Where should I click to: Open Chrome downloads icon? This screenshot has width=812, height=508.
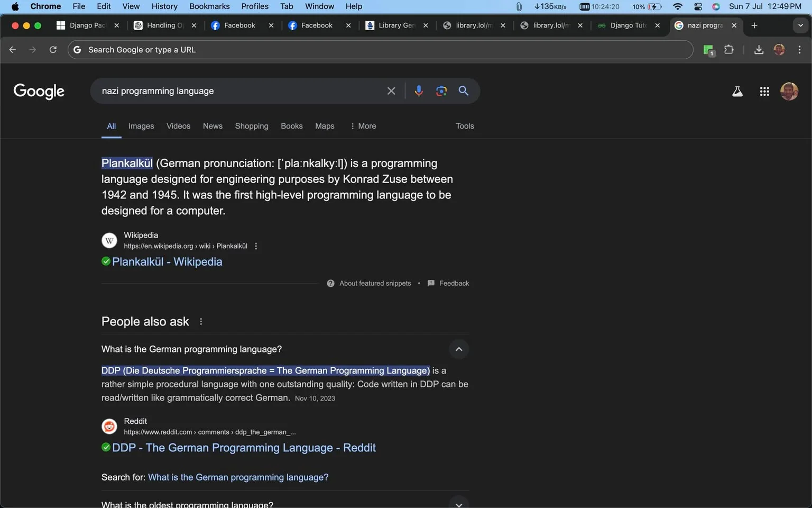point(759,50)
